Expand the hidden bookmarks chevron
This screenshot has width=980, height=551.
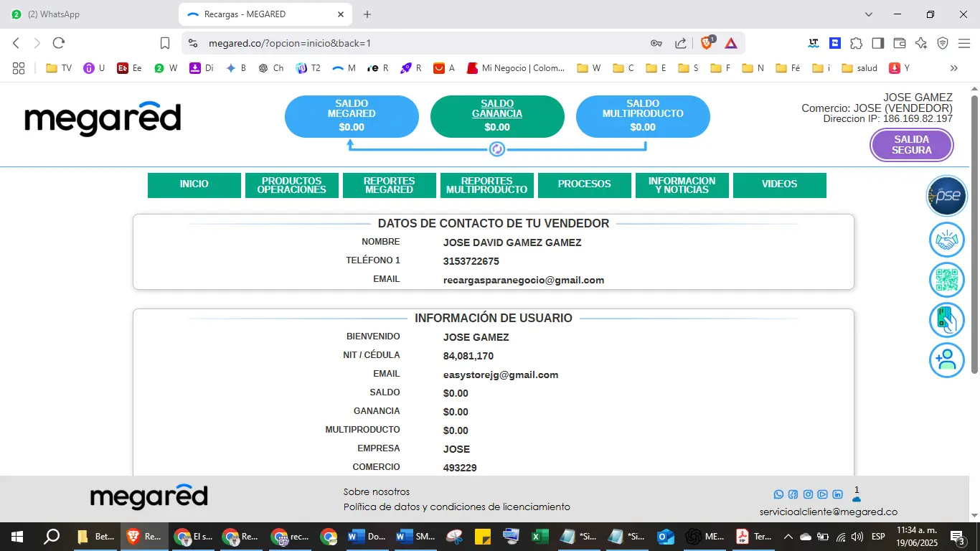pos(953,68)
